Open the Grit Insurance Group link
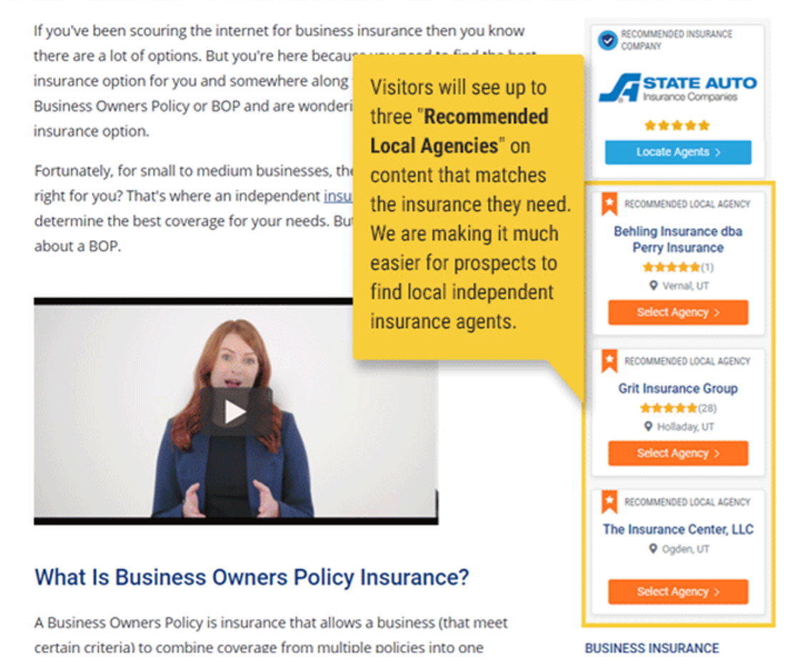The image size is (807, 672). [x=678, y=388]
